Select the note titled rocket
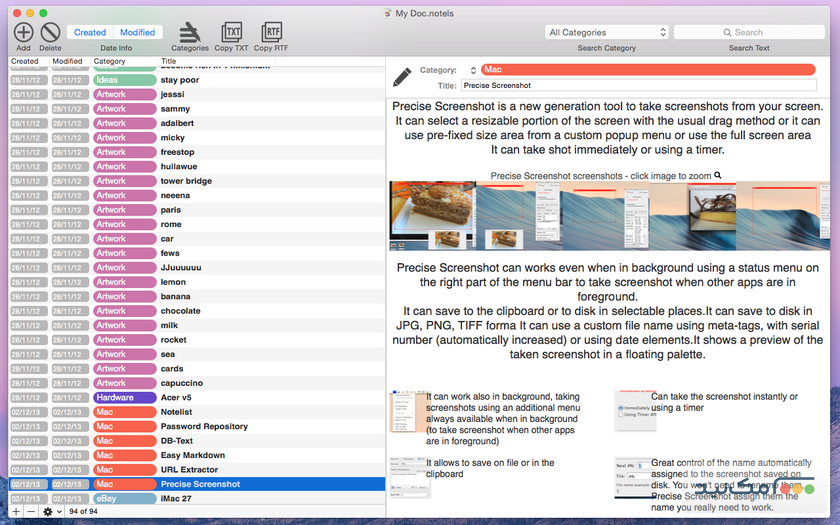This screenshot has width=840, height=525. click(x=197, y=340)
